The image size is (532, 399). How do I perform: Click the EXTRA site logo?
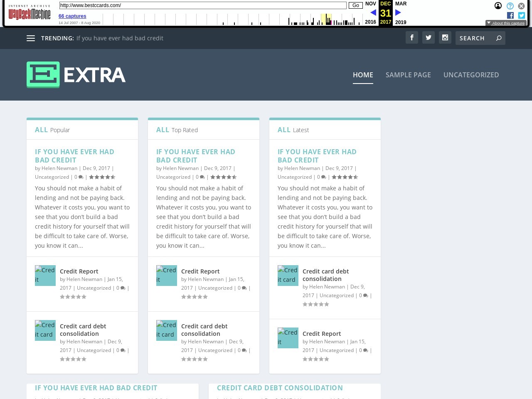point(76,75)
